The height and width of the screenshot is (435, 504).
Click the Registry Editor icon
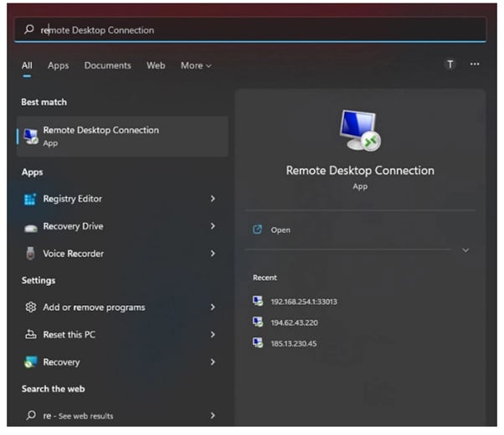(x=30, y=199)
